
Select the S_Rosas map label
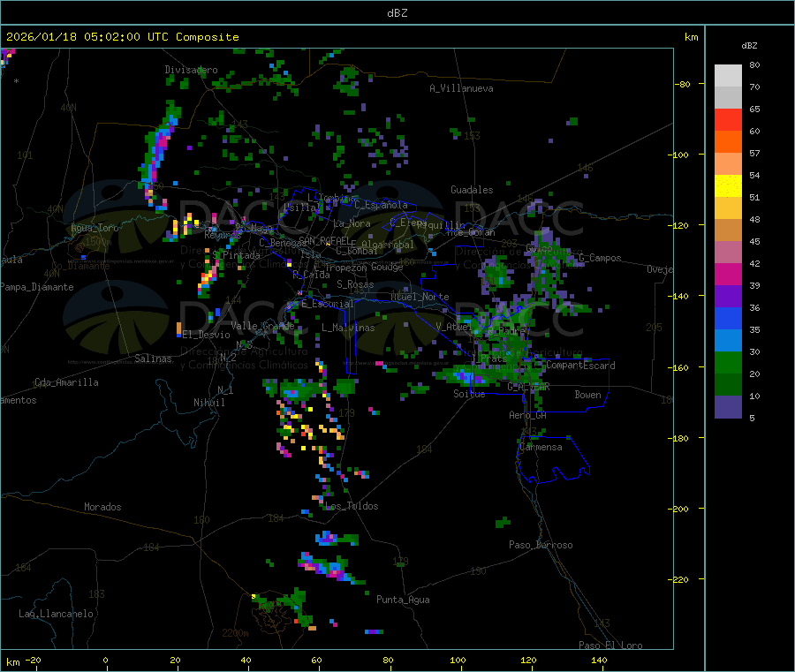355,284
